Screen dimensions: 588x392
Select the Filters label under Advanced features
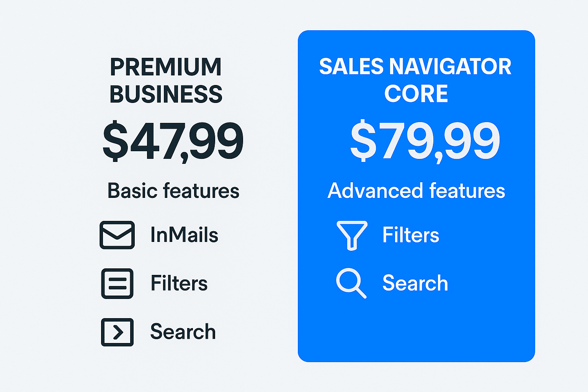point(410,235)
